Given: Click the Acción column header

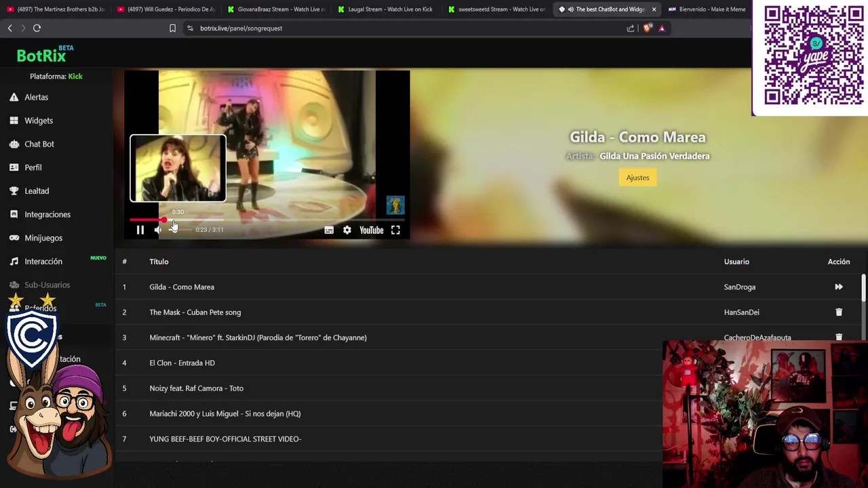Looking at the screenshot, I should coord(839,262).
